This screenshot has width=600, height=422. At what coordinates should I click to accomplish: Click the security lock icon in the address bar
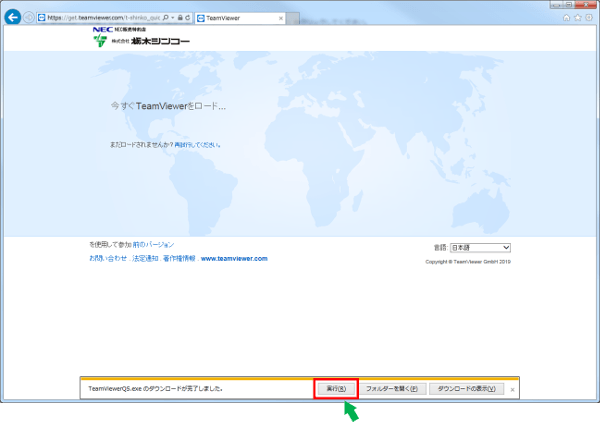click(180, 18)
